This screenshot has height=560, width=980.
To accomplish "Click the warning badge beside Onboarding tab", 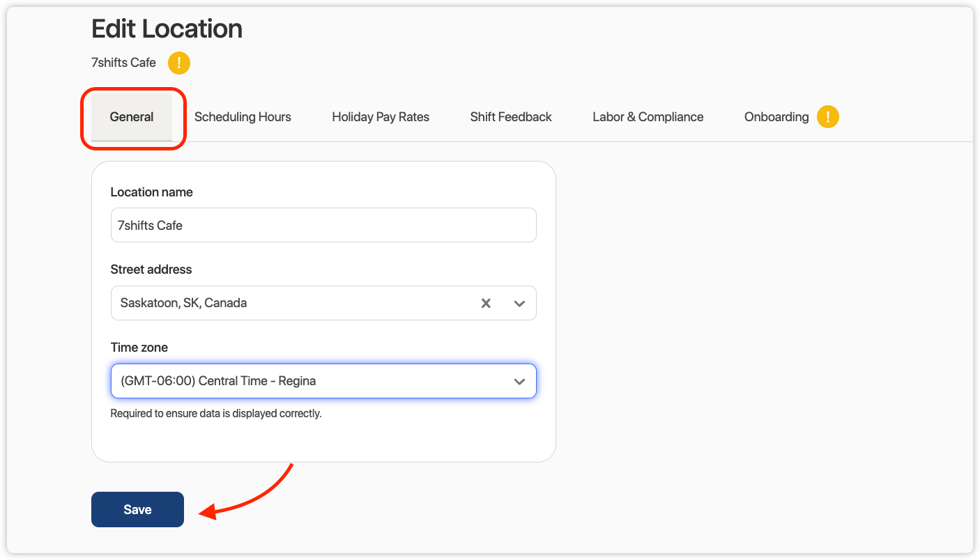I will point(828,116).
